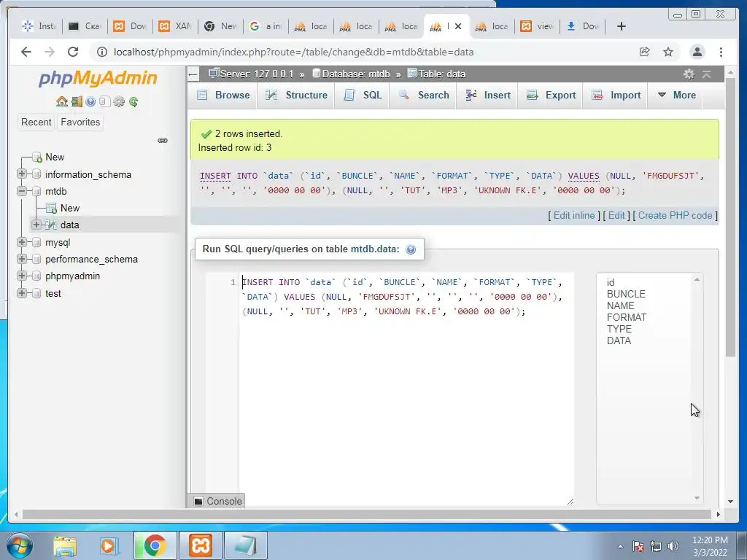Click the Create PHP code link
Viewport: 747px width, 560px height.
pos(675,215)
